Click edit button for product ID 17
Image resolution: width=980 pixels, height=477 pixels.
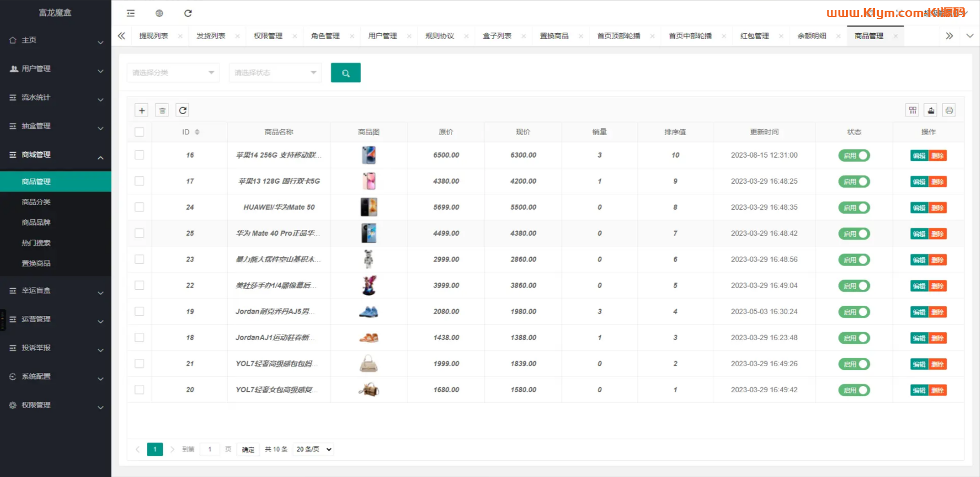coord(919,182)
